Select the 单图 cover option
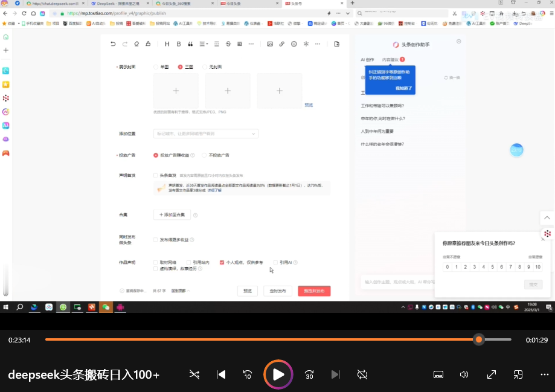 (x=156, y=67)
